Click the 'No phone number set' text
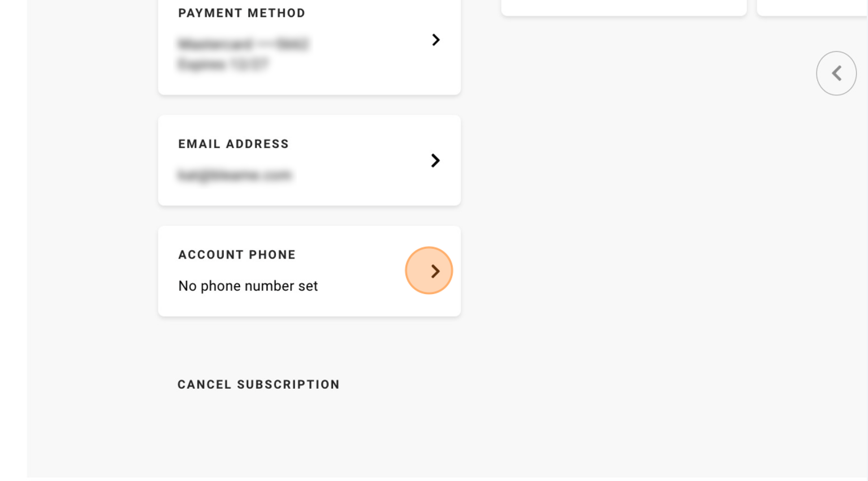868x481 pixels. [248, 286]
